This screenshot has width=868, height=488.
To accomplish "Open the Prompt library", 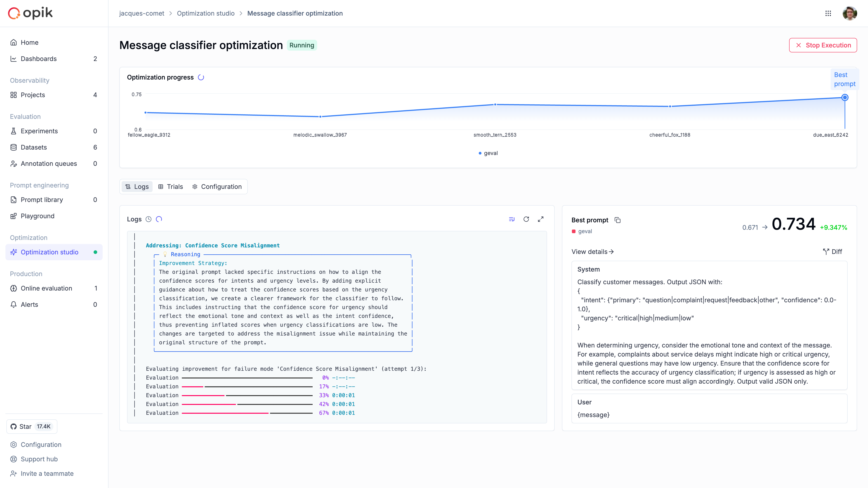I will pos(42,199).
